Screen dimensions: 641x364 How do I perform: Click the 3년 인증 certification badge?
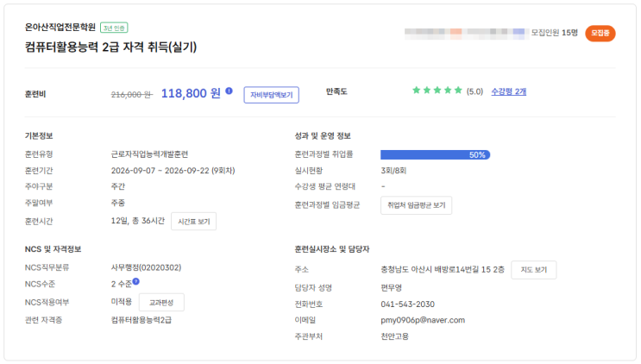(114, 28)
